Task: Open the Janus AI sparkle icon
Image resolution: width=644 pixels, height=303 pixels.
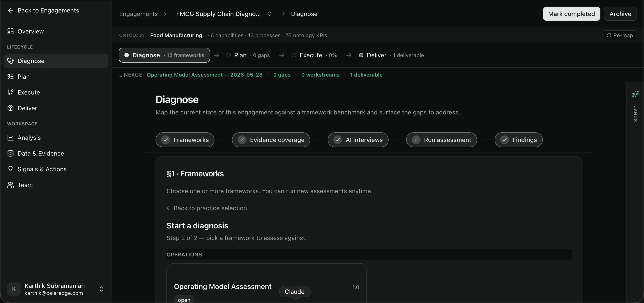Action: (x=635, y=94)
